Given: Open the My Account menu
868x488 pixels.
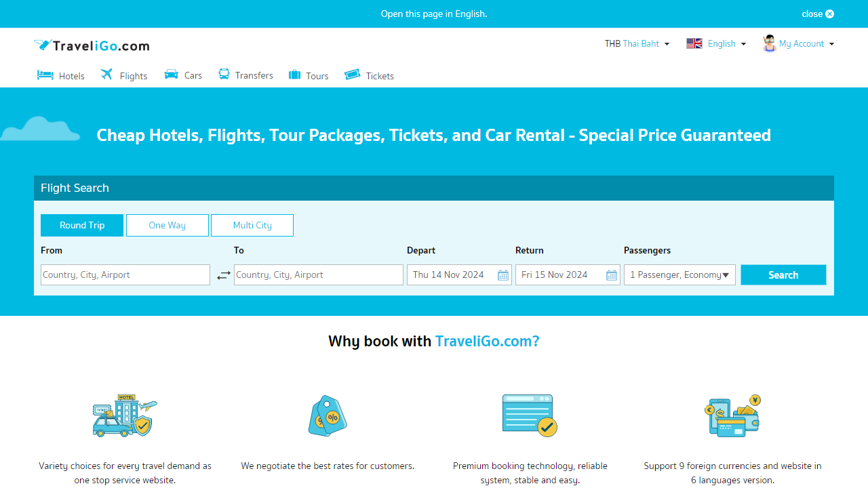Looking at the screenshot, I should 798,43.
